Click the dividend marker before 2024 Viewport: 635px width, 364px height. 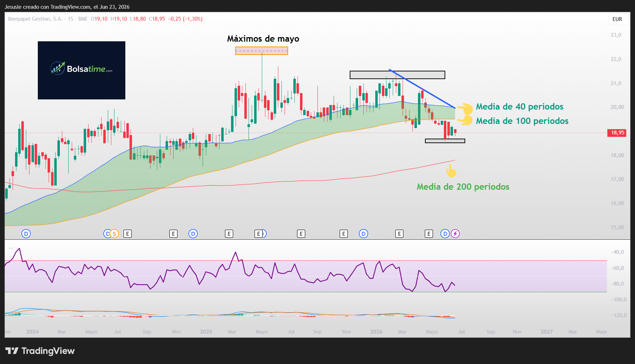26,234
